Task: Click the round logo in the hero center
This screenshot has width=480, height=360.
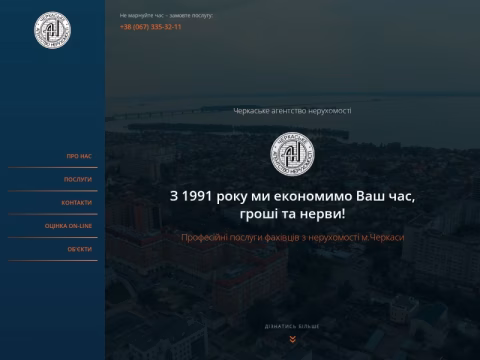Action: tap(292, 154)
